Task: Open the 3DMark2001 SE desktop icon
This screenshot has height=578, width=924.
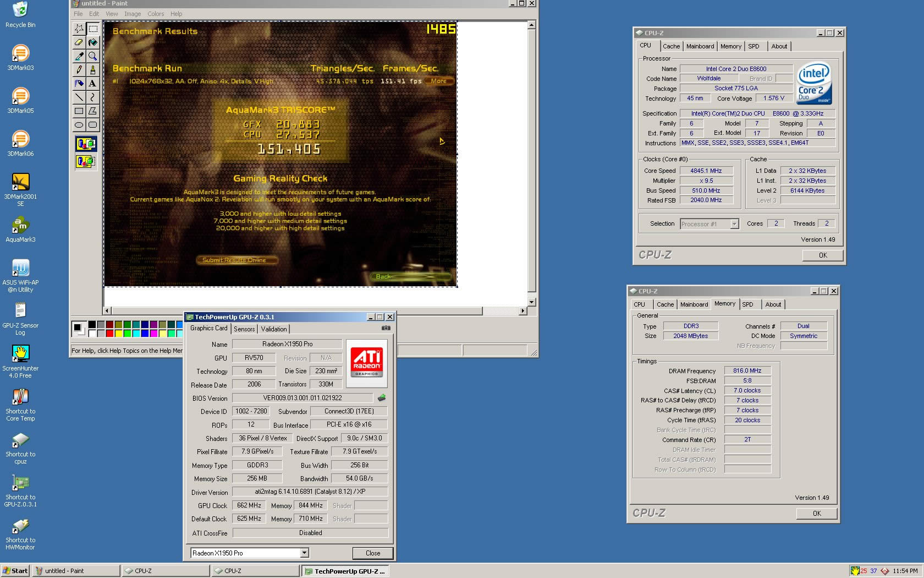Action: tap(20, 189)
